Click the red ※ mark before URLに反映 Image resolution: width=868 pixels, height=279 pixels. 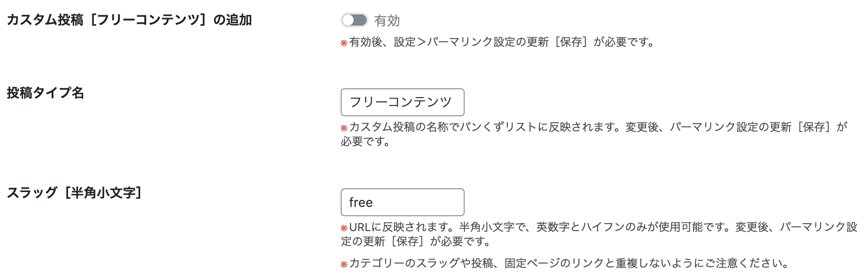[344, 228]
